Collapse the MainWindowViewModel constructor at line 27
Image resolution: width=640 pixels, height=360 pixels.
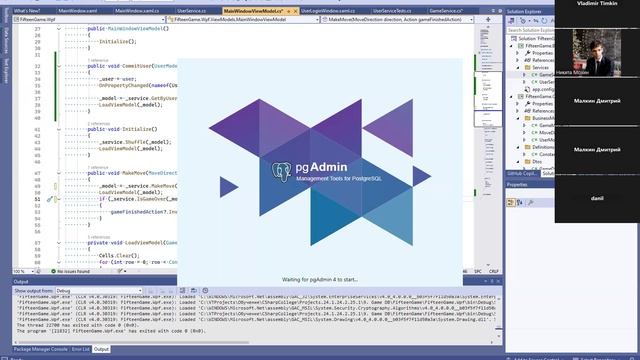[59, 29]
